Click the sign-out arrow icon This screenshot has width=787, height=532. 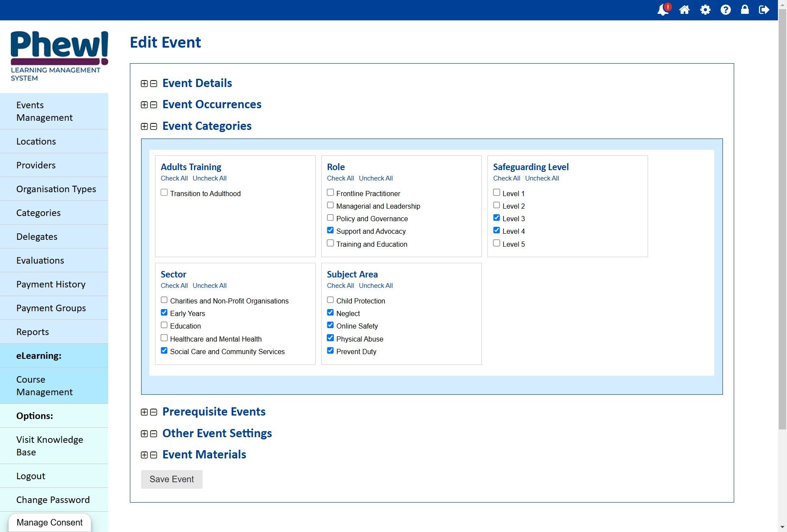coord(764,10)
